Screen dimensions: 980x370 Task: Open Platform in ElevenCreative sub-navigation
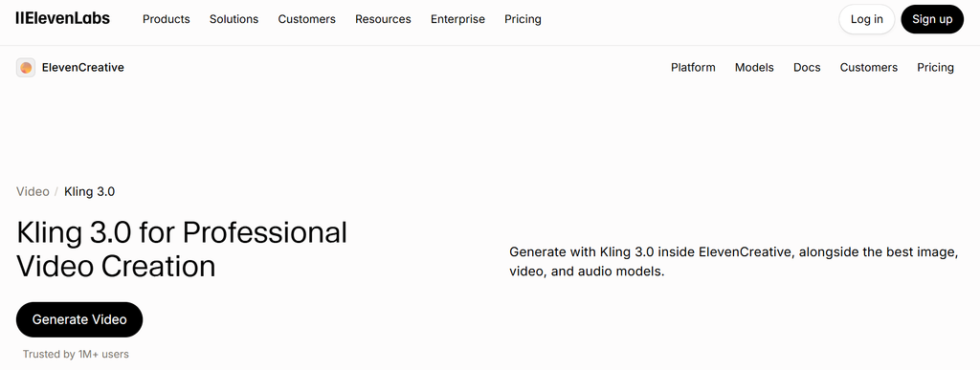[693, 67]
